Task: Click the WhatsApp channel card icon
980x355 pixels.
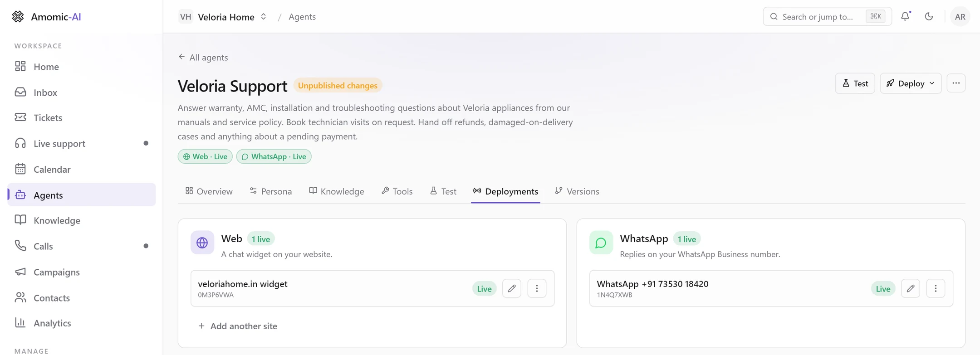Action: point(601,243)
